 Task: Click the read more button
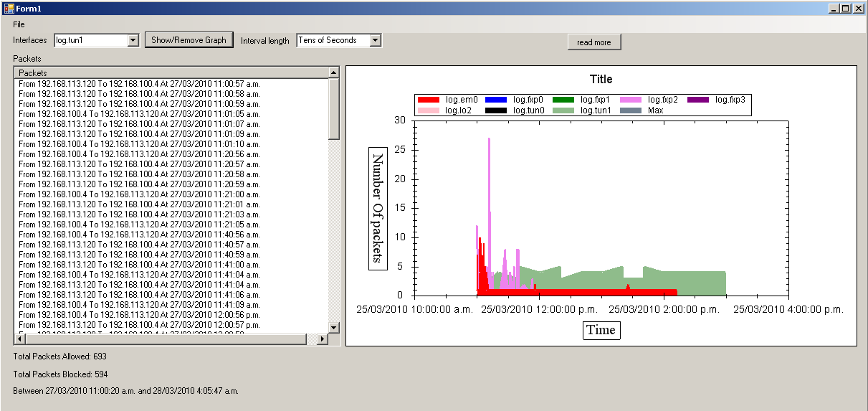click(x=594, y=42)
